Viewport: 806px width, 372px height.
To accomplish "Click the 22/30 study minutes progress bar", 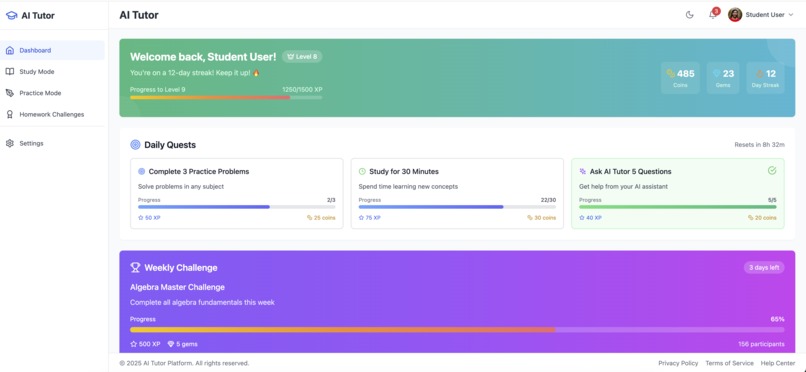I will pyautogui.click(x=457, y=207).
